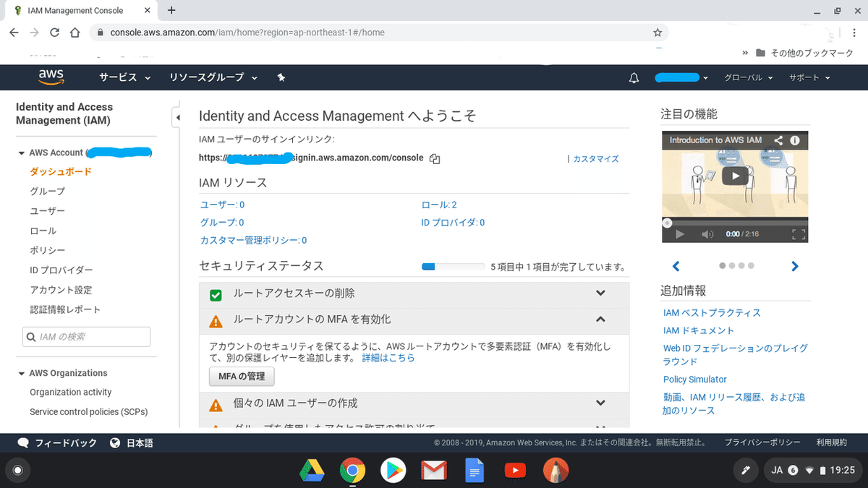The height and width of the screenshot is (488, 868).
Task: Select ID プロバイダー in the sidebar
Action: [x=61, y=270]
